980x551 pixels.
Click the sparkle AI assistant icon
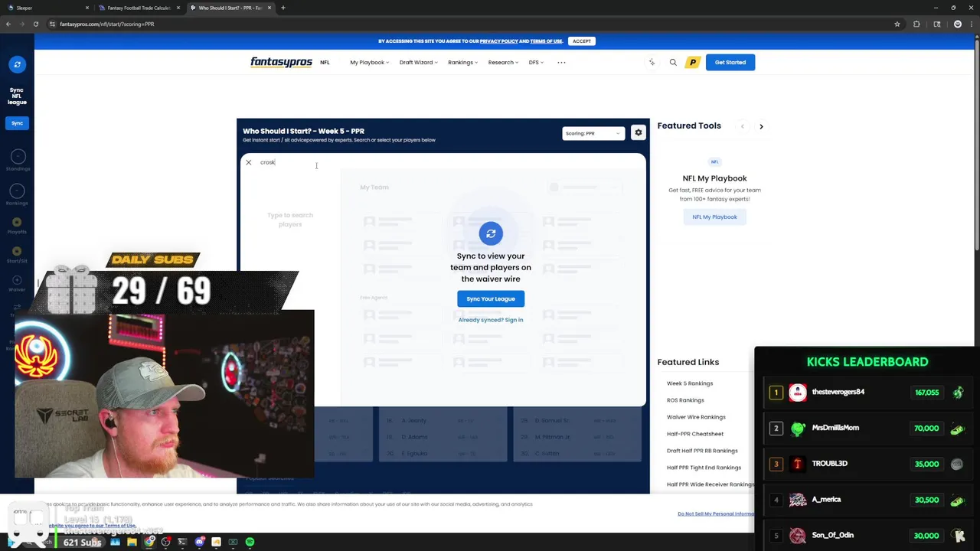pyautogui.click(x=652, y=62)
